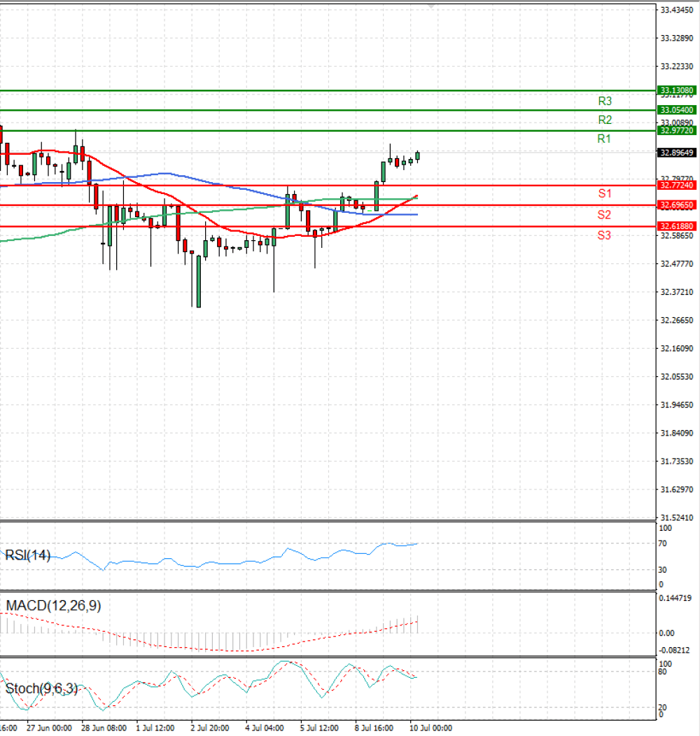Click the 33.32890 price axis value
Screen dimensions: 700x736
click(x=676, y=38)
